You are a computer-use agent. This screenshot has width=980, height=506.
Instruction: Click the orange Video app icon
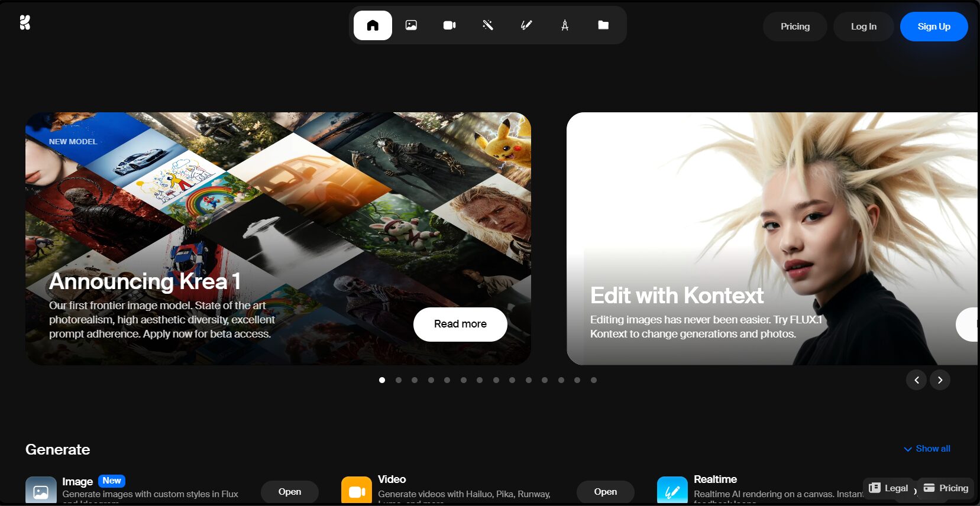point(357,491)
